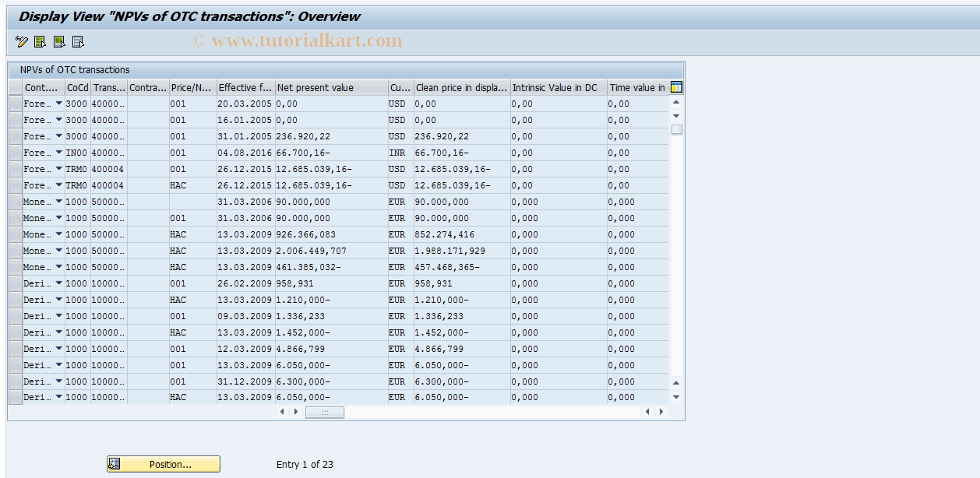Expand contract type dropdown in 04.08.2016 row

(x=58, y=153)
